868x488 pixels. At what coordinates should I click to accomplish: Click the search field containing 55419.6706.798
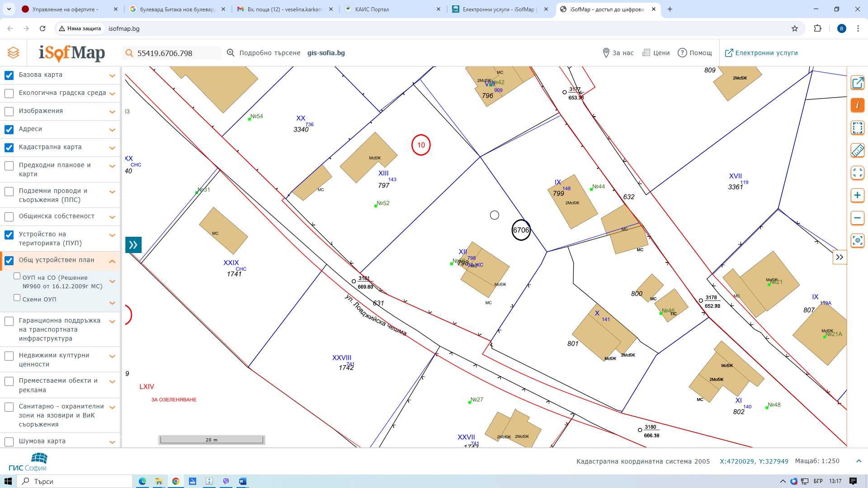[x=172, y=53]
